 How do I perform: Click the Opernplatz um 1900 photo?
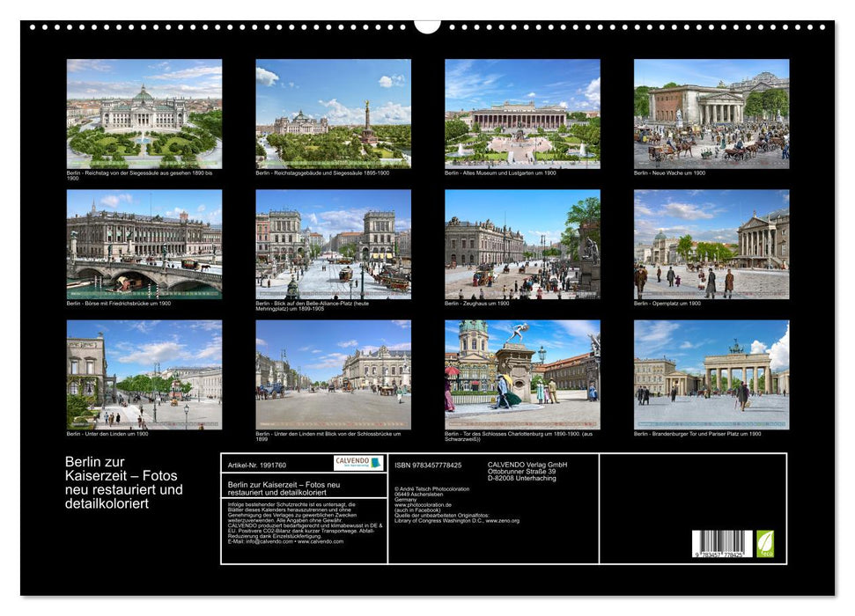coord(711,246)
